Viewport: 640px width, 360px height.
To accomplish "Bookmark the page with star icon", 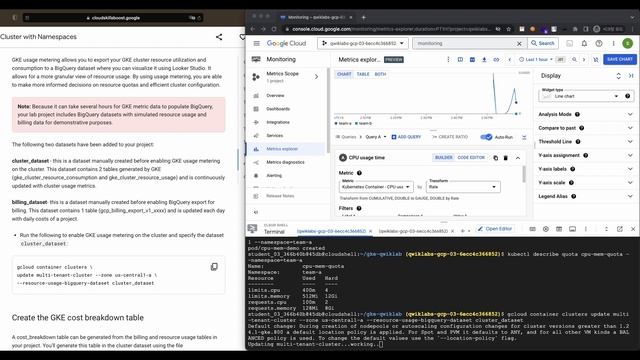I will 509,29.
